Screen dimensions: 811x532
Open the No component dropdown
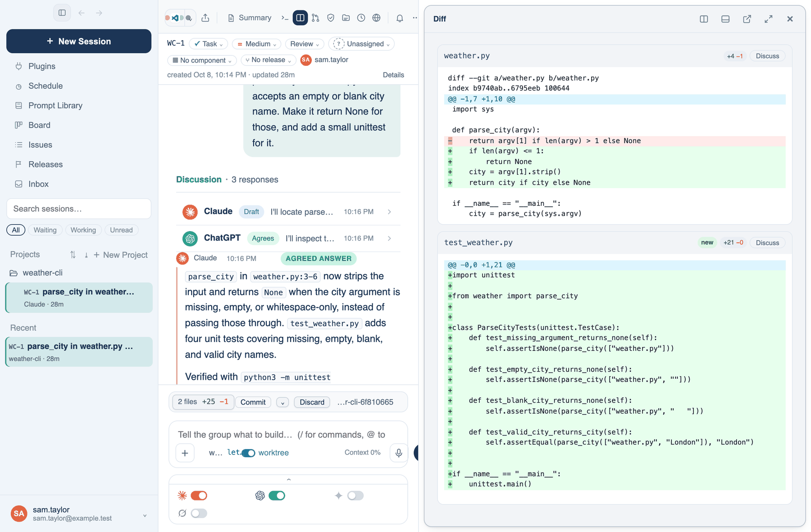202,60
